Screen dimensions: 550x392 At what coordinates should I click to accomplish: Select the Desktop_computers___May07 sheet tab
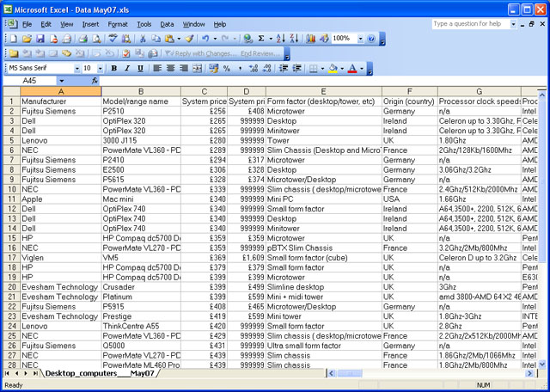[100, 373]
